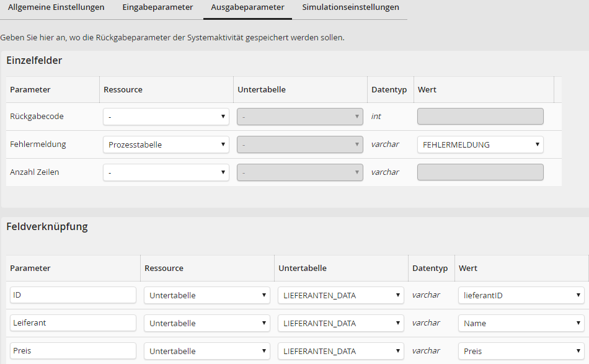Screen dimensions: 589x364
Task: Click the Leiferant parameter text field
Action: pyautogui.click(x=73, y=323)
